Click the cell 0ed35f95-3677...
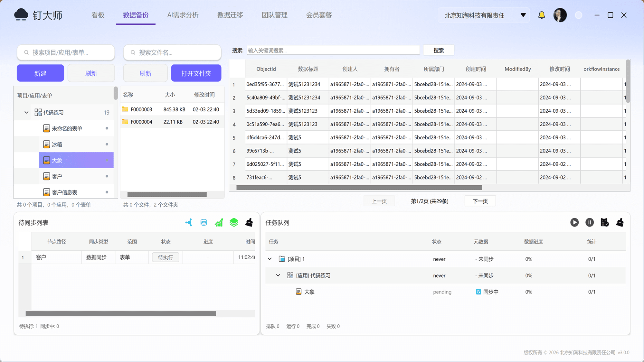Viewport: 644px width, 362px height. (265, 84)
